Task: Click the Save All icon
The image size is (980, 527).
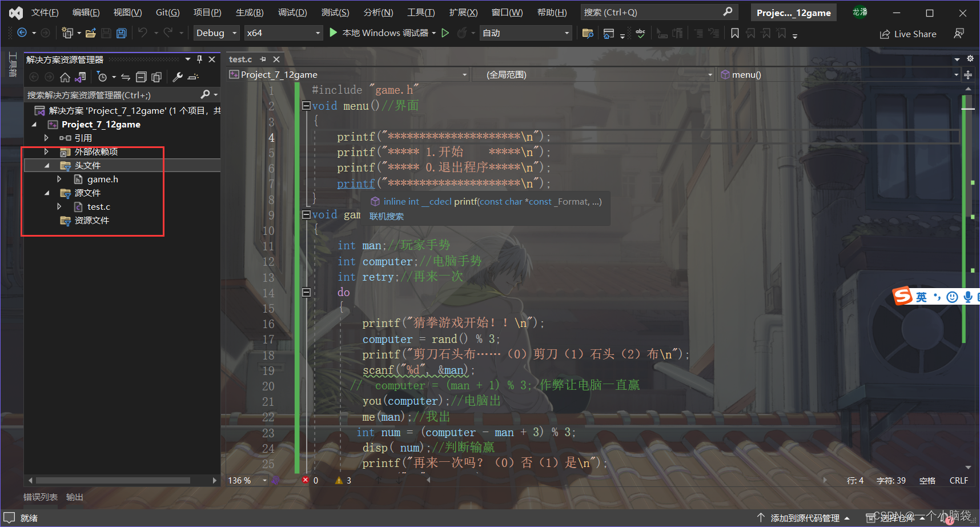Action: [121, 33]
